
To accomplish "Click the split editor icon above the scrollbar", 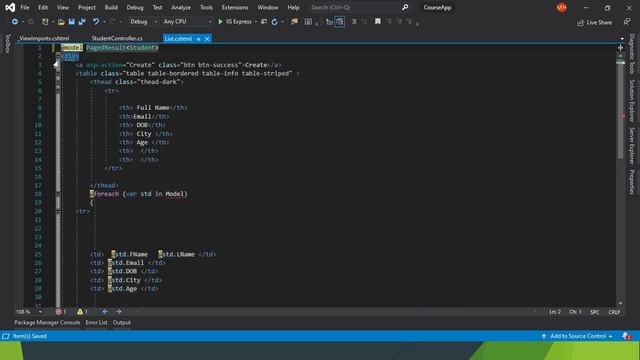I will (620, 48).
